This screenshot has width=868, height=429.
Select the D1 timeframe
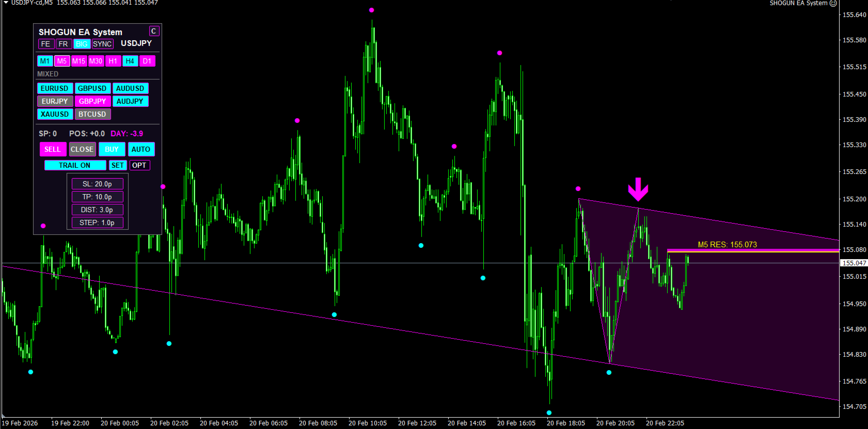[147, 61]
